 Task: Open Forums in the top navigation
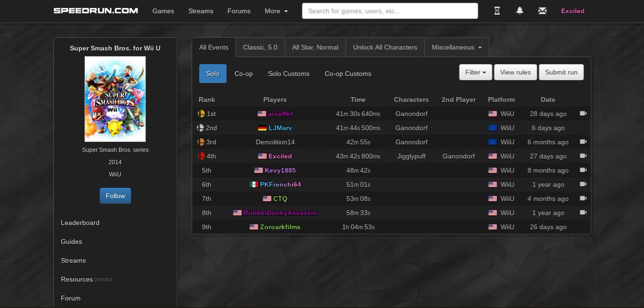coord(239,11)
